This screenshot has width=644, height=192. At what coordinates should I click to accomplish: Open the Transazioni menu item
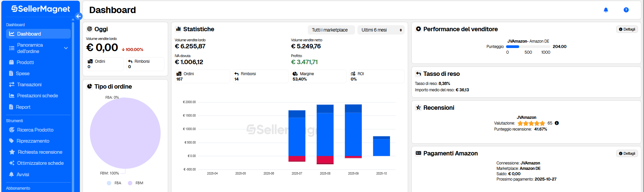point(29,85)
